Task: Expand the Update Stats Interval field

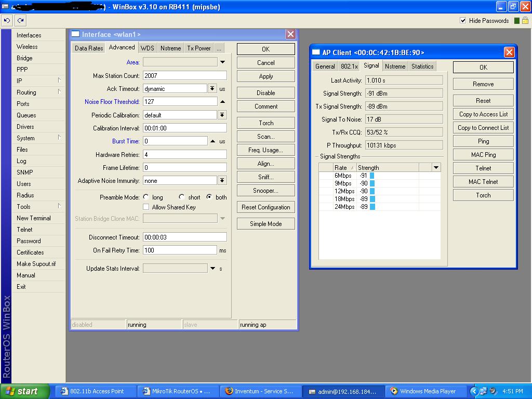Action: click(212, 269)
